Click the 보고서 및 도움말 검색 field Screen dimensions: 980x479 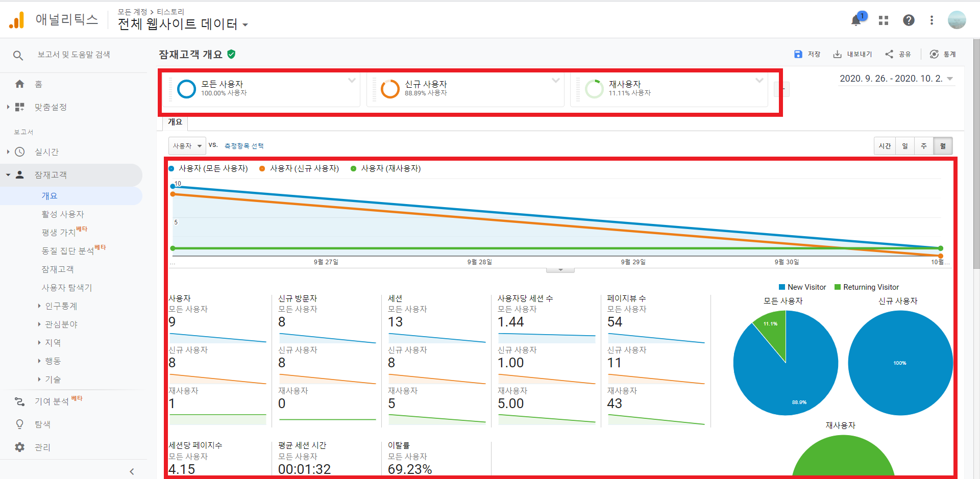point(73,55)
